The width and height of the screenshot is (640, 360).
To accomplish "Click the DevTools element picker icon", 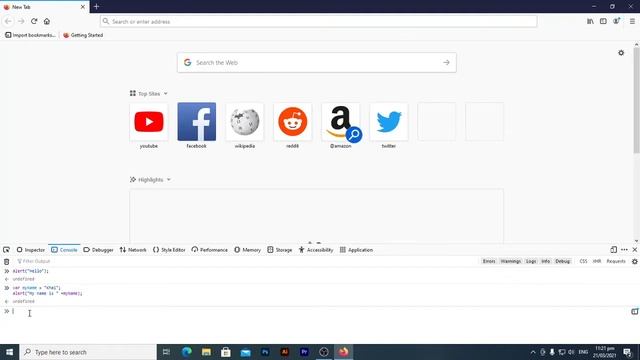I will tap(6, 250).
